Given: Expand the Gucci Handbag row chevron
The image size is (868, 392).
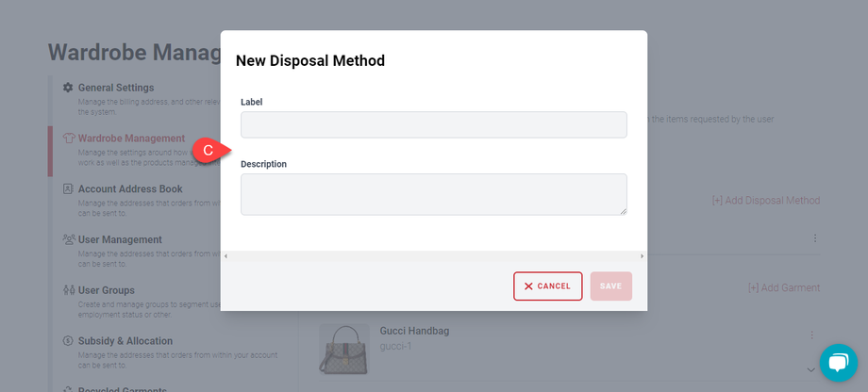Looking at the screenshot, I should coord(810,368).
